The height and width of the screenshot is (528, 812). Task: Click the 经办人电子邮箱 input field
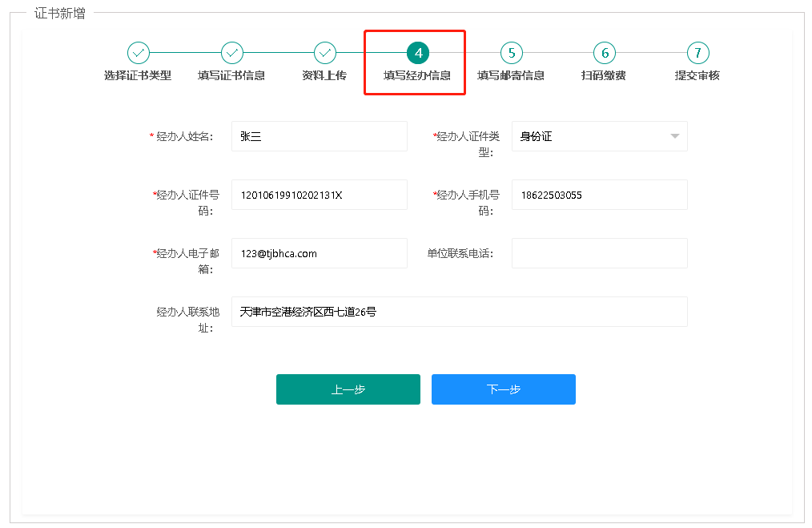pyautogui.click(x=319, y=253)
